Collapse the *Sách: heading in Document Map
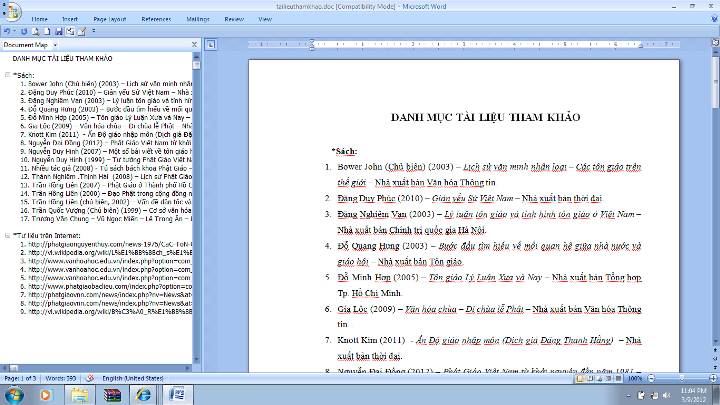This screenshot has width=720, height=405. (8, 76)
